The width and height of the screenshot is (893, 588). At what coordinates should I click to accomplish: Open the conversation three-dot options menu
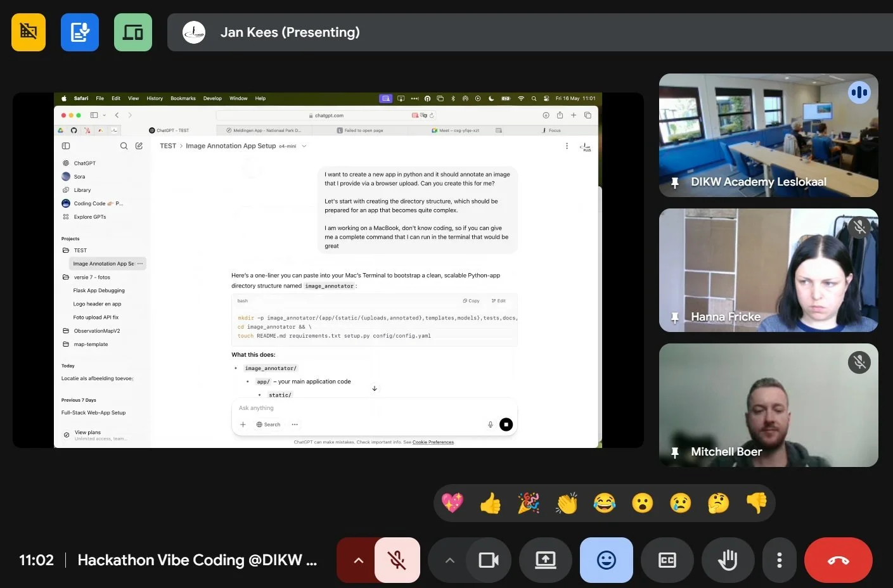[567, 146]
